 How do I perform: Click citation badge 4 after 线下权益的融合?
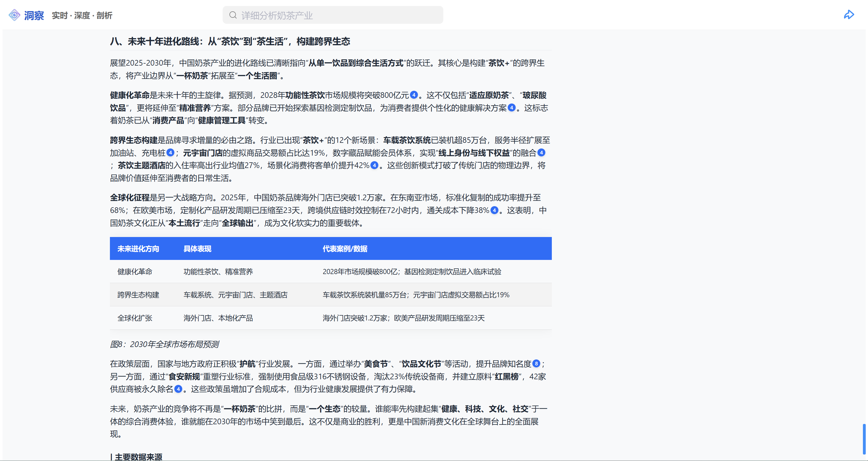point(541,153)
